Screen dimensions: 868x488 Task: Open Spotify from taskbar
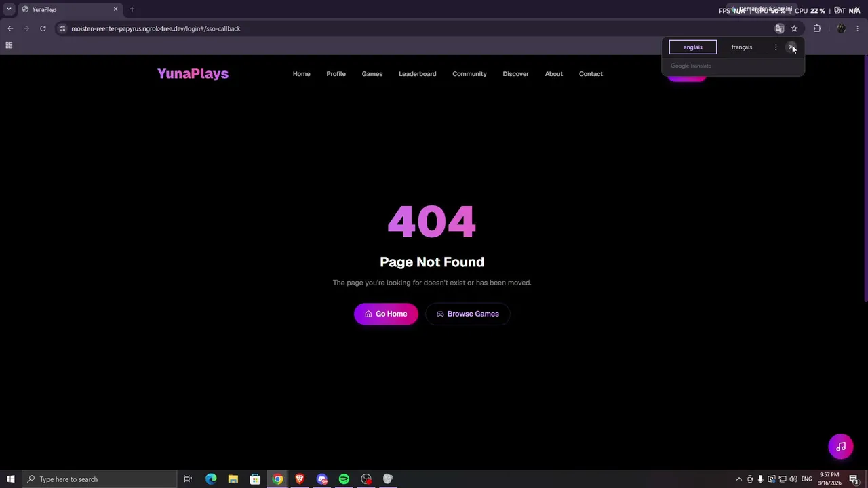pyautogui.click(x=344, y=479)
